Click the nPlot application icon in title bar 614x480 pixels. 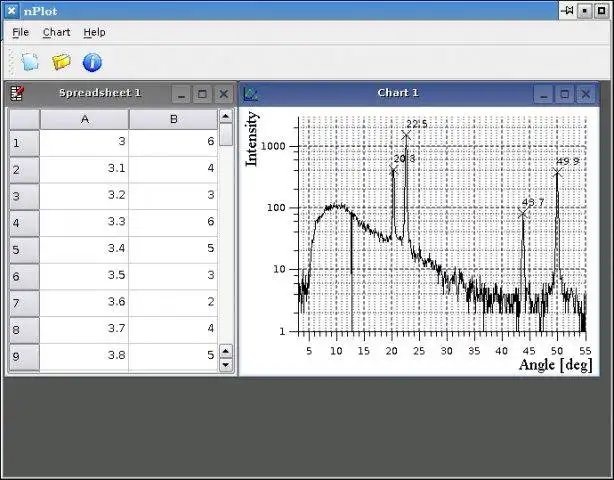tap(12, 11)
